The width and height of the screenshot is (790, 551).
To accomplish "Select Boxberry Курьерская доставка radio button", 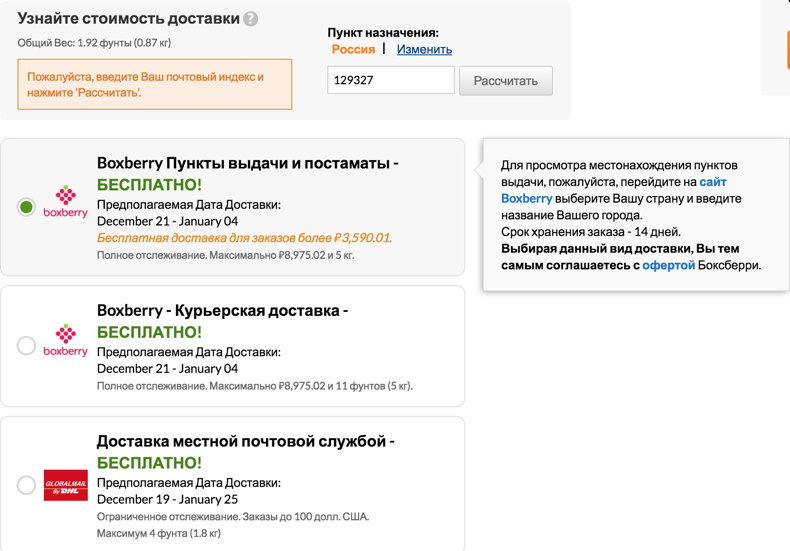I will tap(26, 346).
